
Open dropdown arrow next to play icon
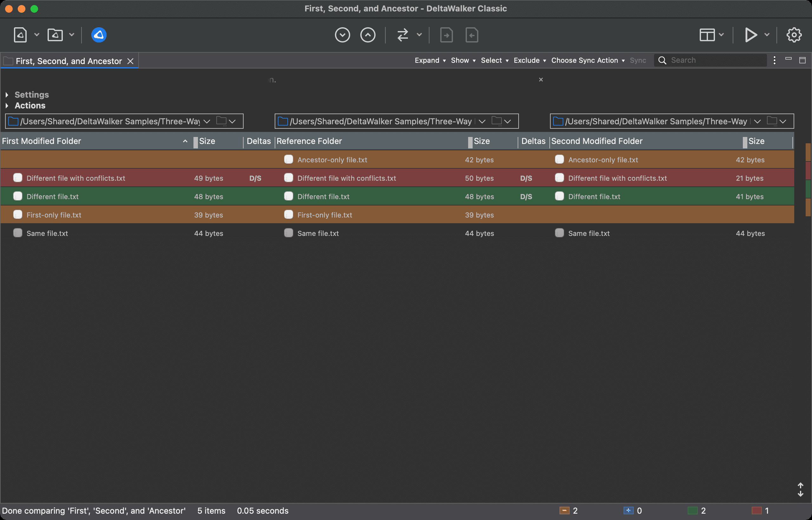click(767, 35)
